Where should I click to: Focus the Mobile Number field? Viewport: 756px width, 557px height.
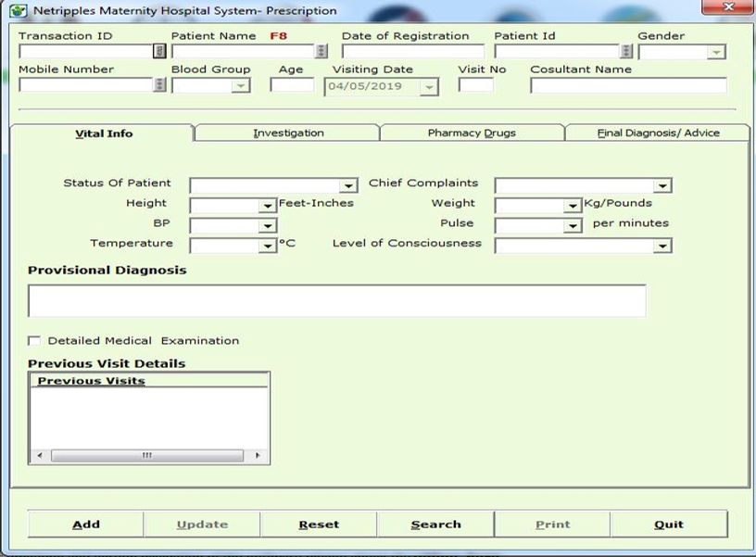click(x=86, y=85)
